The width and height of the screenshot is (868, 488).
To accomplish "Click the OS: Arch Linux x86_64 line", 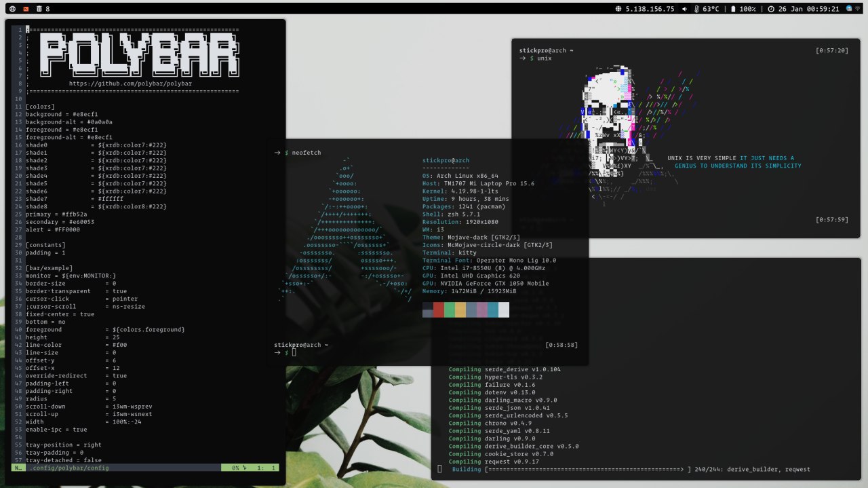I will point(460,176).
